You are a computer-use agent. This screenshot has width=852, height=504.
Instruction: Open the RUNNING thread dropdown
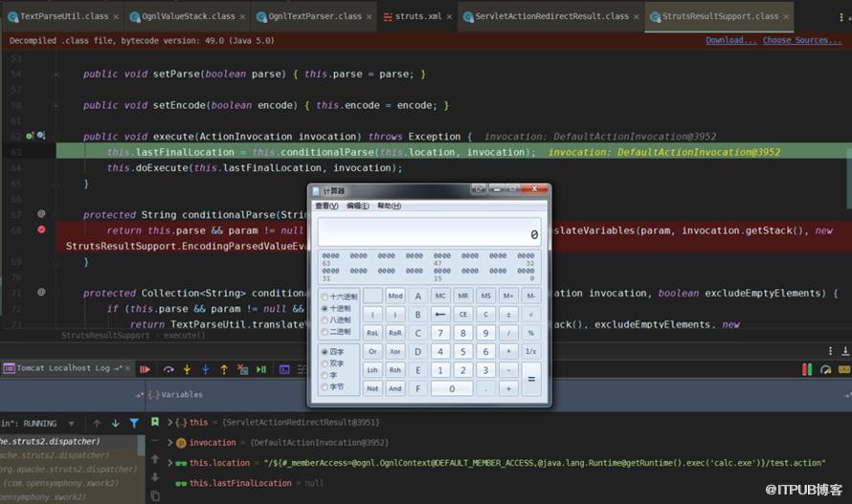click(x=71, y=423)
